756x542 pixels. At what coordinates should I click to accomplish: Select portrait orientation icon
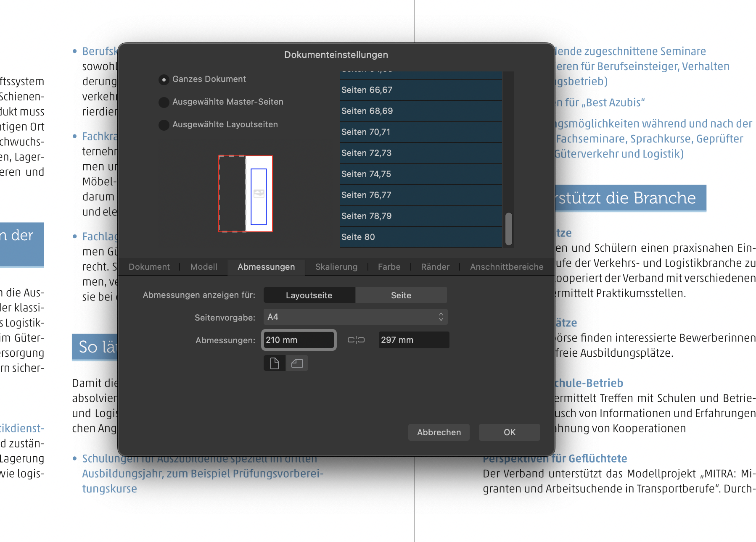[x=275, y=363]
